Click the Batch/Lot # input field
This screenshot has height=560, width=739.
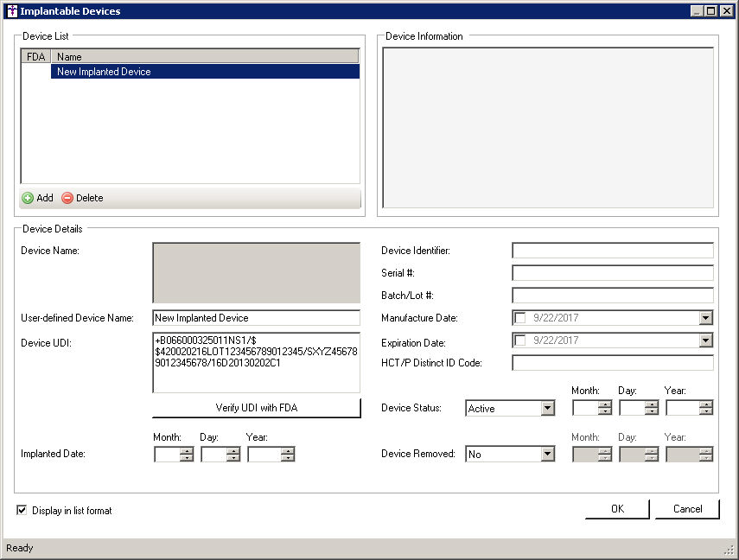pyautogui.click(x=613, y=296)
